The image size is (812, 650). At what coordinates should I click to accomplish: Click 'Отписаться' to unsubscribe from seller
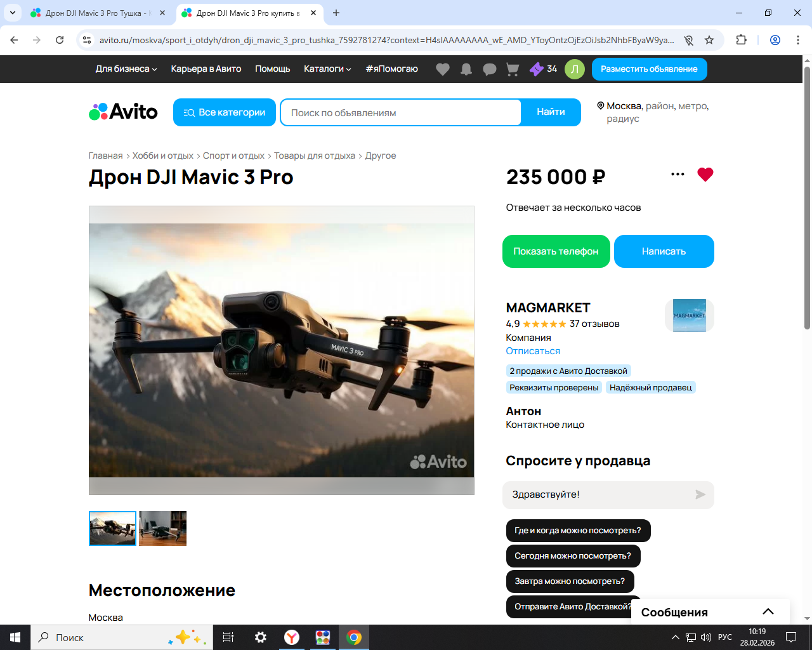[533, 351]
